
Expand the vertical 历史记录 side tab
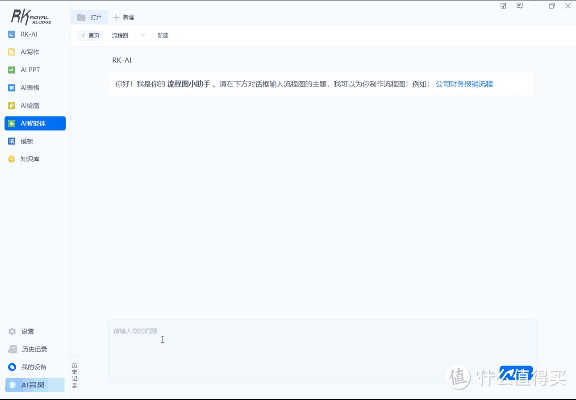pos(75,375)
